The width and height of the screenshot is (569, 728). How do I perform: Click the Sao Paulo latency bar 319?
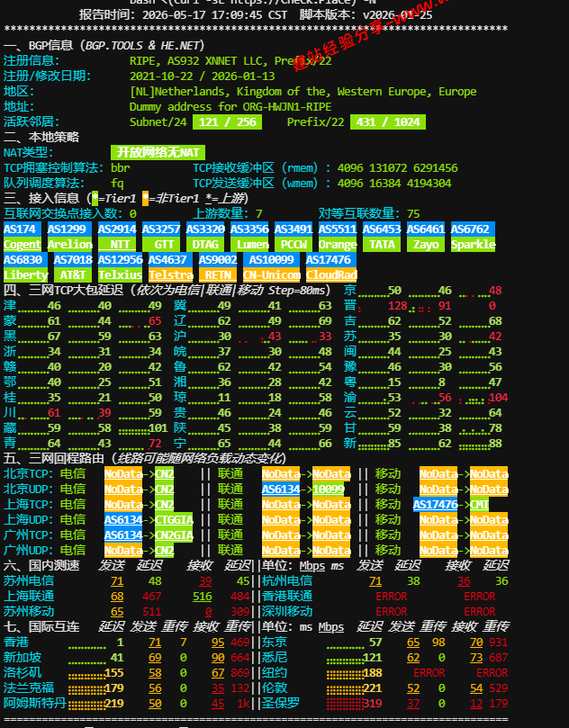(x=354, y=704)
